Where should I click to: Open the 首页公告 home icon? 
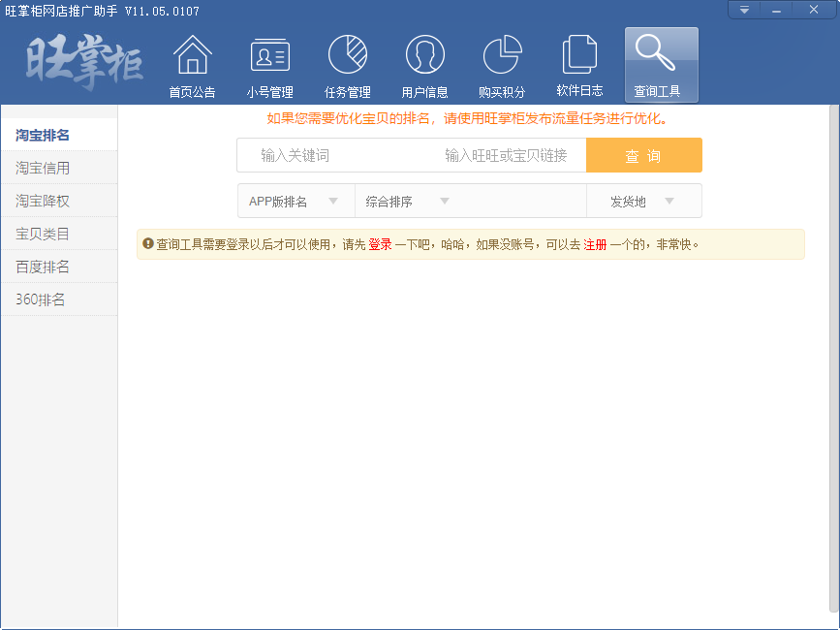tap(193, 66)
